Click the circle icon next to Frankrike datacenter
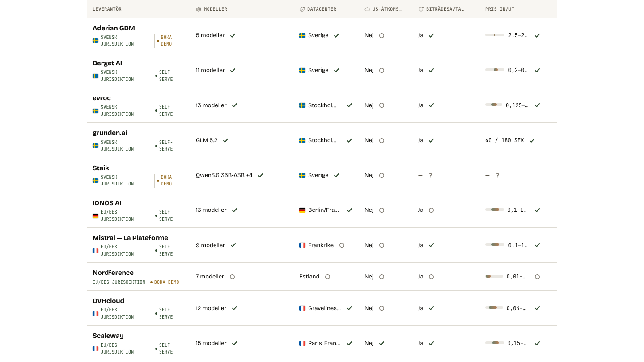Viewport: 644px width, 362px height. tap(342, 245)
